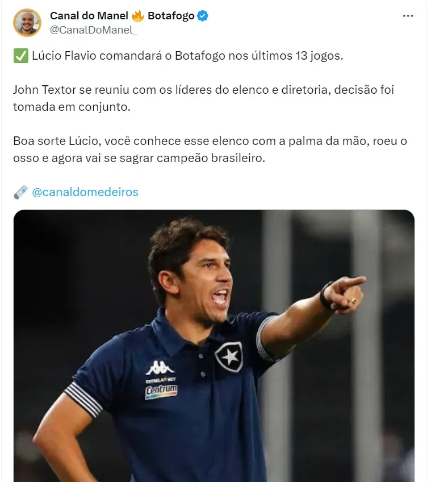Click the fire emoji in the display name
The width and height of the screenshot is (448, 482).
(137, 16)
